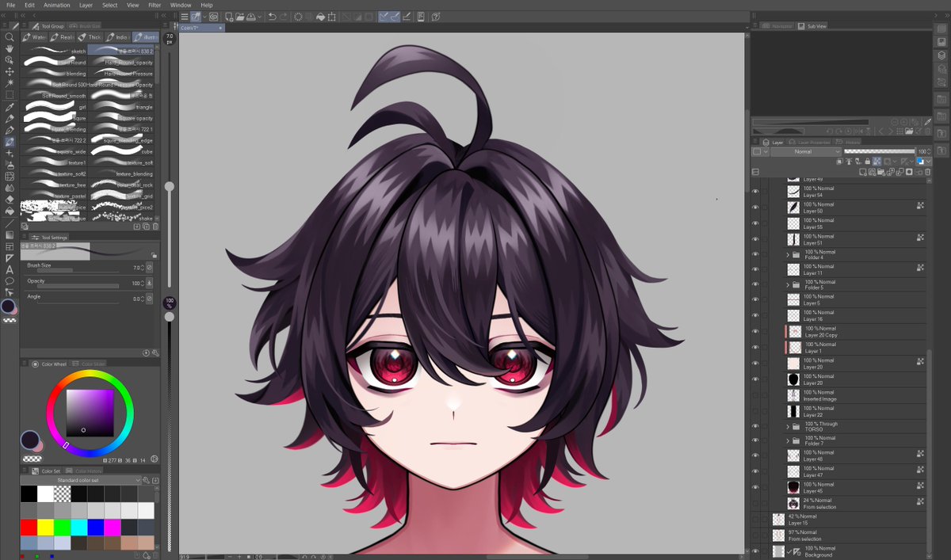Select the Auto select magic wand tool
Screen dimensions: 951x560
click(10, 83)
